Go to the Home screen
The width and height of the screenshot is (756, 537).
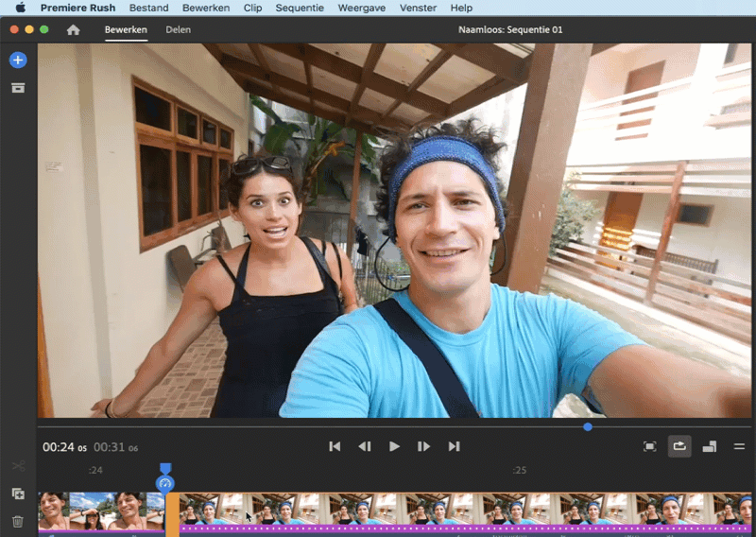73,30
